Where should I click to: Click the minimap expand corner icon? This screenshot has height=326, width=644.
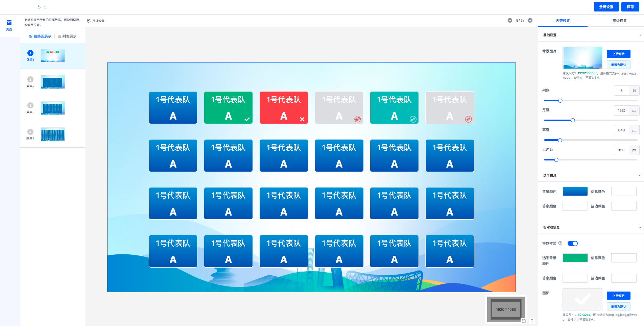coord(523,321)
